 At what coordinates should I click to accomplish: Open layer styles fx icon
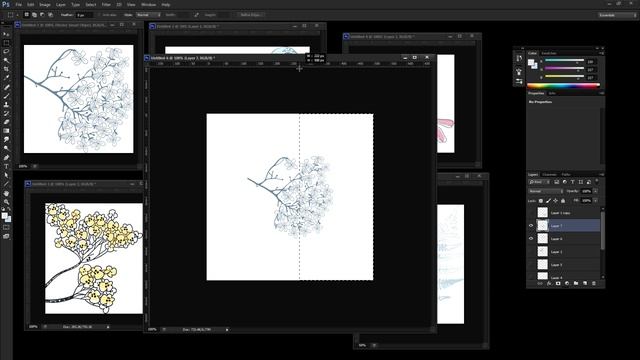coord(549,283)
